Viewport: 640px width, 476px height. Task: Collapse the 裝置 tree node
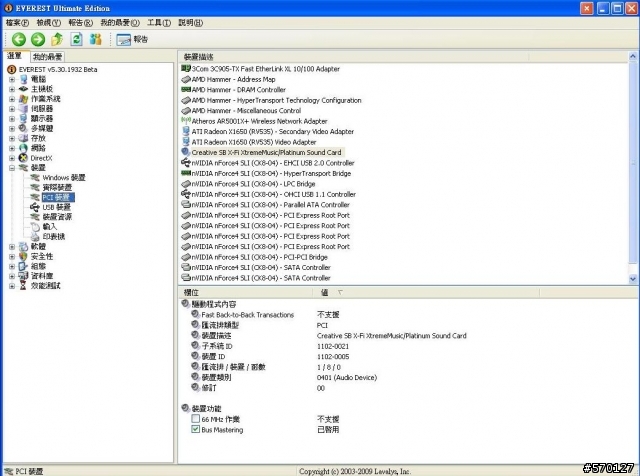tap(12, 168)
